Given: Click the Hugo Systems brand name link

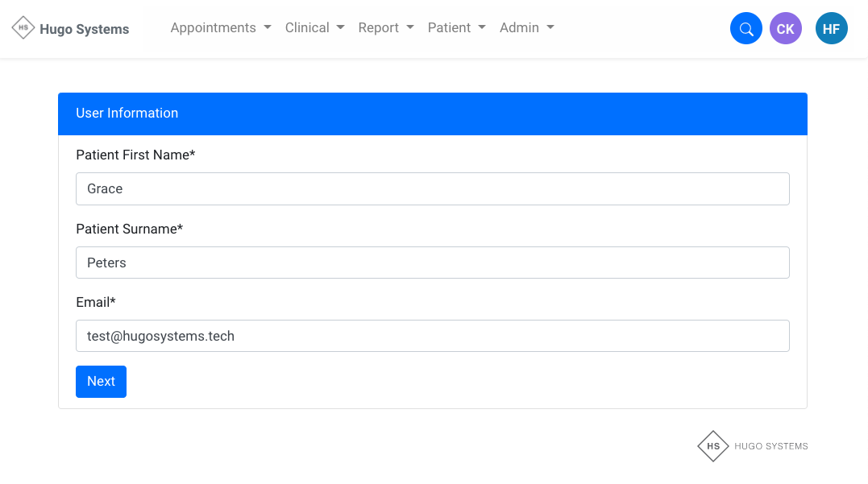Looking at the screenshot, I should (x=84, y=29).
